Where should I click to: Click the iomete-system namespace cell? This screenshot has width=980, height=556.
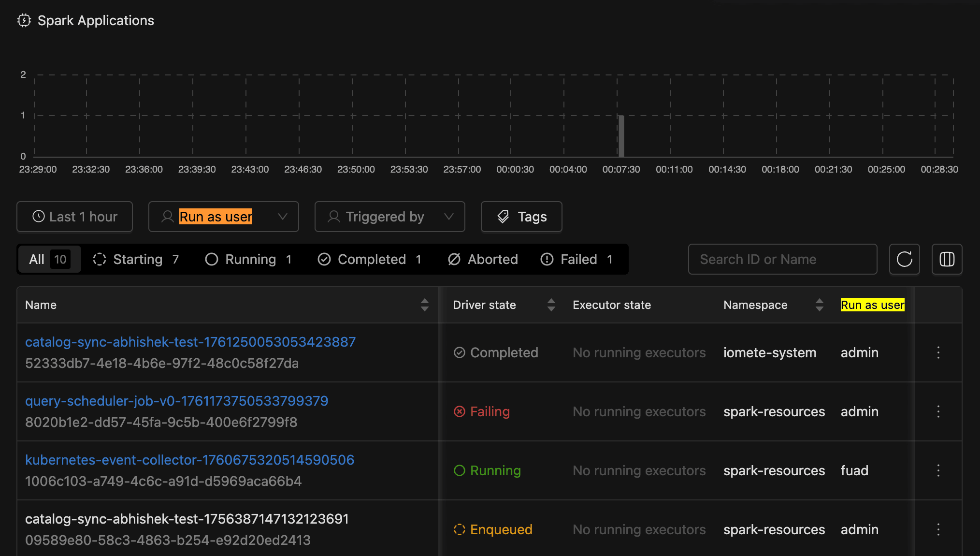[x=770, y=352]
